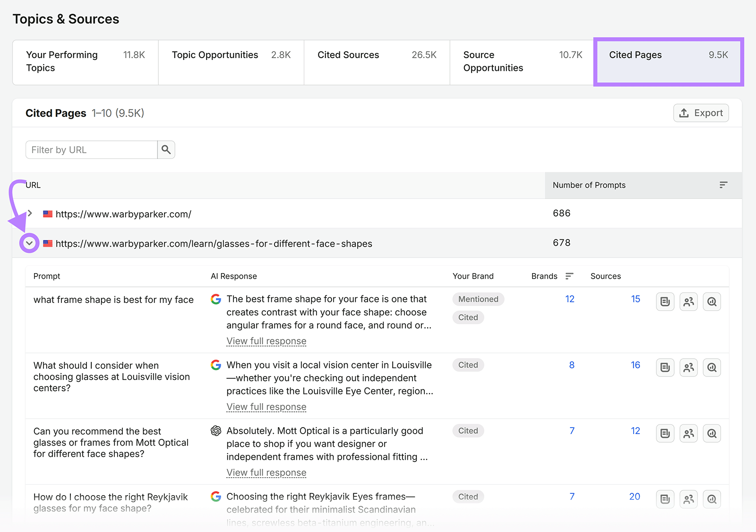Image resolution: width=756 pixels, height=532 pixels.
Task: Open 8 brands for Louisville prompt
Action: point(572,365)
